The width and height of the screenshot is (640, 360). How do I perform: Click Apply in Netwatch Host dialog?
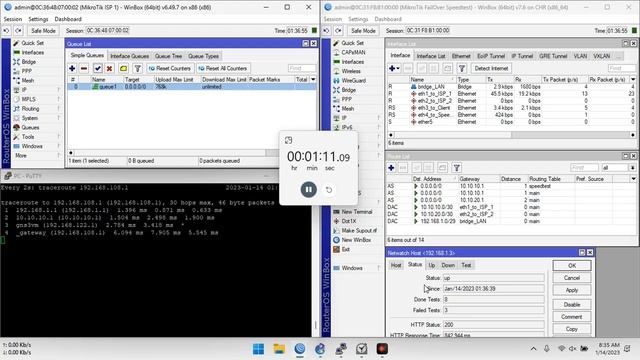tap(572, 290)
